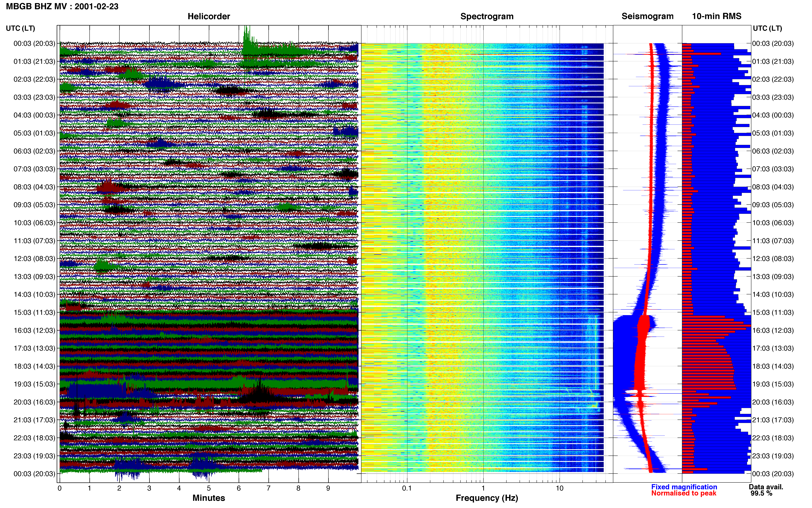
Task: Click left time label '20:03 (16:03)'
Action: coord(34,402)
